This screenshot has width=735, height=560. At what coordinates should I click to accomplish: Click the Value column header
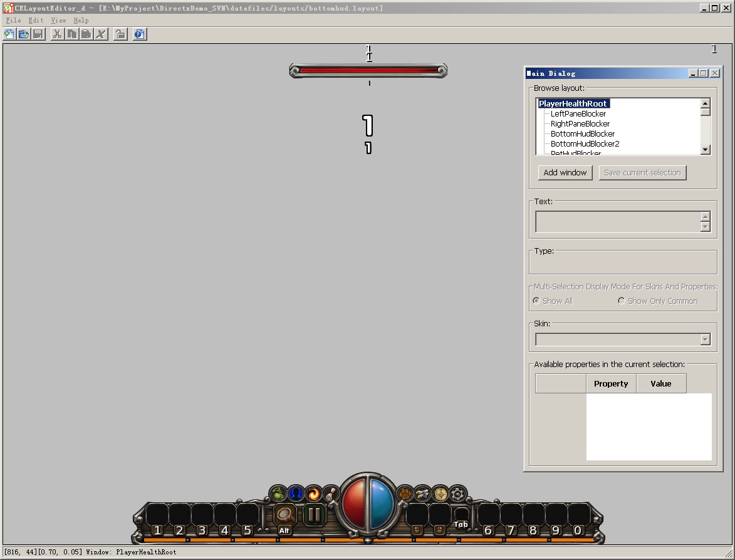tap(661, 383)
